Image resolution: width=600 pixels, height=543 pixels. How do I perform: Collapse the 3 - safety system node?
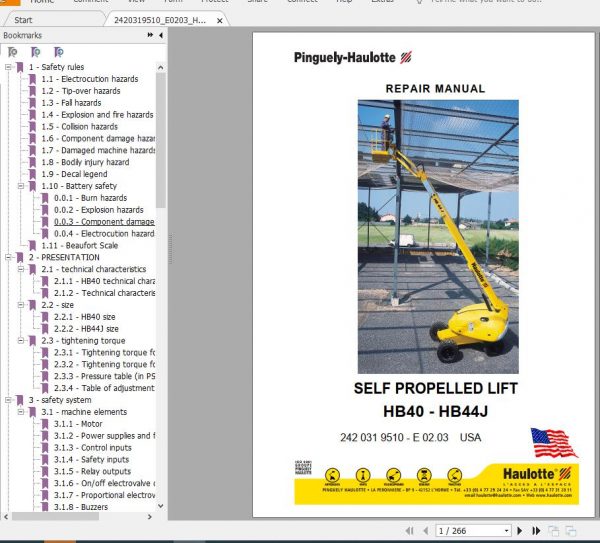click(x=8, y=400)
